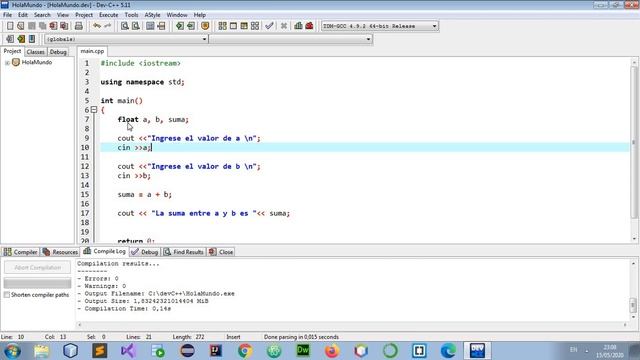This screenshot has width=640, height=360.
Task: Click the Save toolbar icon
Action: (x=31, y=26)
